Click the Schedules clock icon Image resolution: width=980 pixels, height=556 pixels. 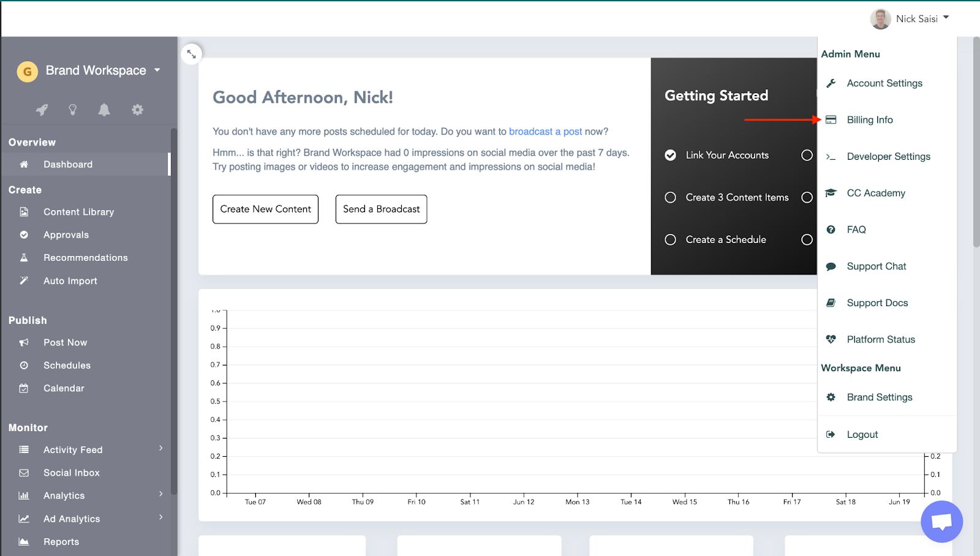tap(24, 365)
